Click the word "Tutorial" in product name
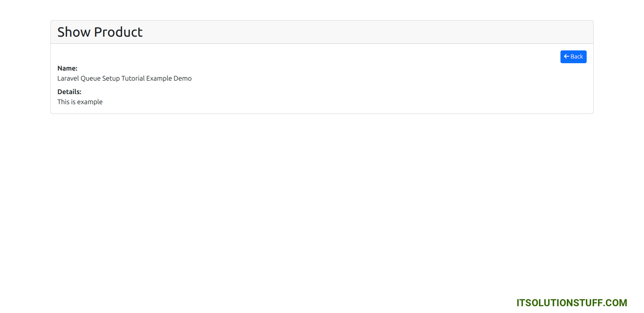The width and height of the screenshot is (644, 313). pyautogui.click(x=133, y=79)
